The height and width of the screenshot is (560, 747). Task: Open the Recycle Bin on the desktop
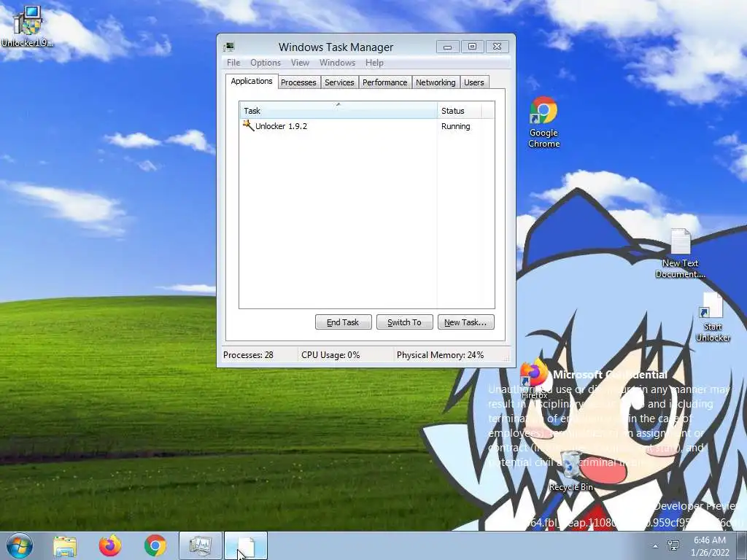[570, 470]
